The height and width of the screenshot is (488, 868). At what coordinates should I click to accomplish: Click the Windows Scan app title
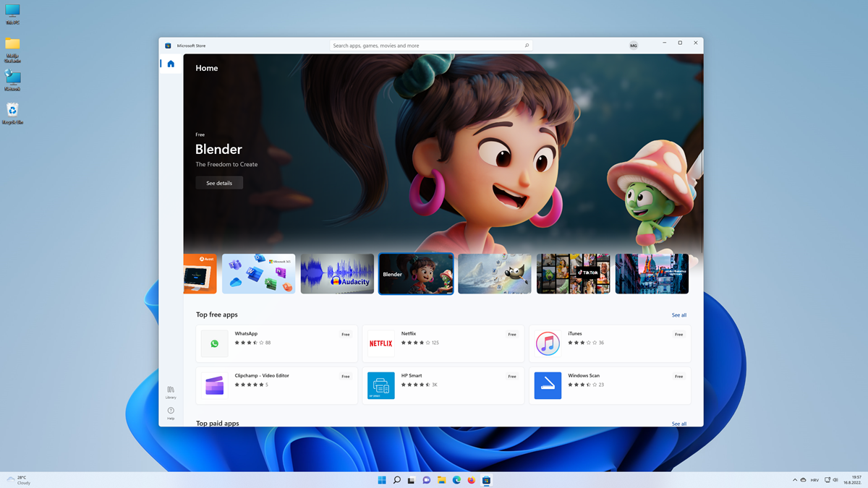tap(584, 376)
